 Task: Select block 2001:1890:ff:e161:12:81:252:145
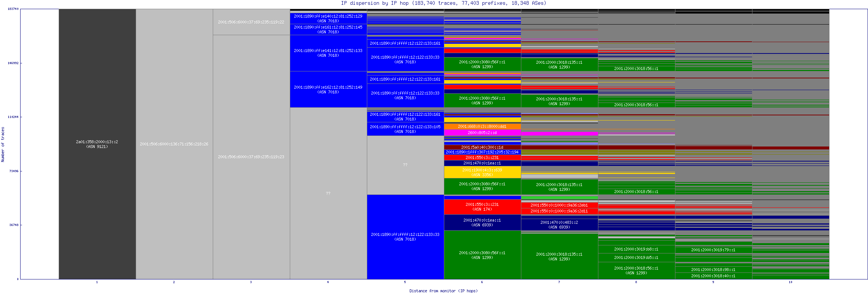[x=328, y=29]
